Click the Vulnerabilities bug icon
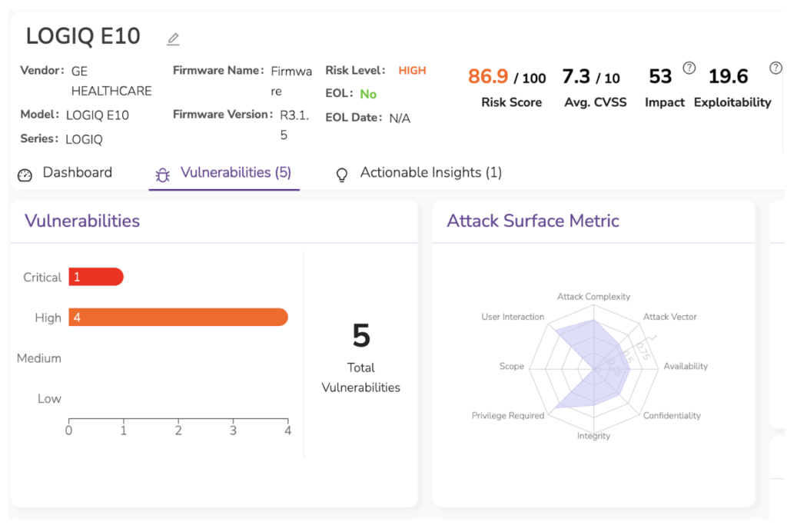The height and width of the screenshot is (532, 787). point(163,175)
